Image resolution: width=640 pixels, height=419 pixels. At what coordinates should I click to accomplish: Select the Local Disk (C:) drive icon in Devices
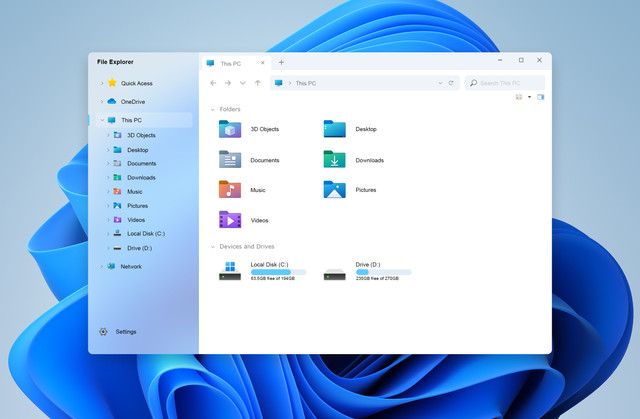click(x=230, y=271)
